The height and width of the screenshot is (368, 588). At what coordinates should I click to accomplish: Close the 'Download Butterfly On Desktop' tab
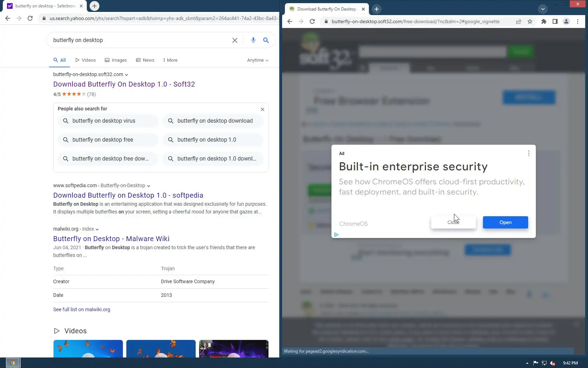pyautogui.click(x=363, y=9)
